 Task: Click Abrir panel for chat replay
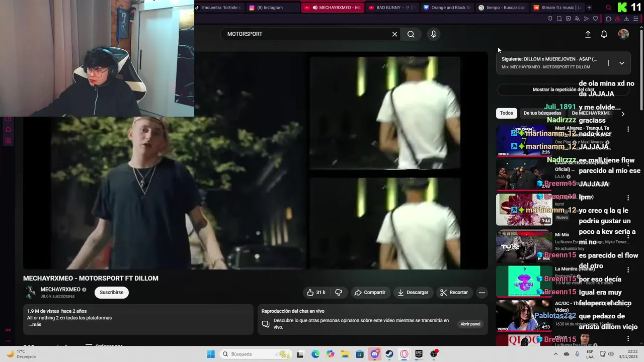coord(470,324)
